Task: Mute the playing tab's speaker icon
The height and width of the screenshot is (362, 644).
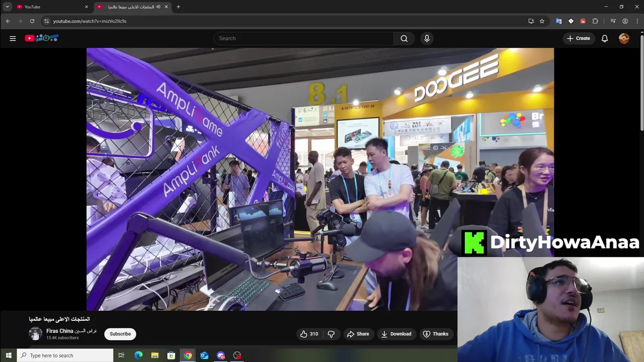Action: coord(158,7)
